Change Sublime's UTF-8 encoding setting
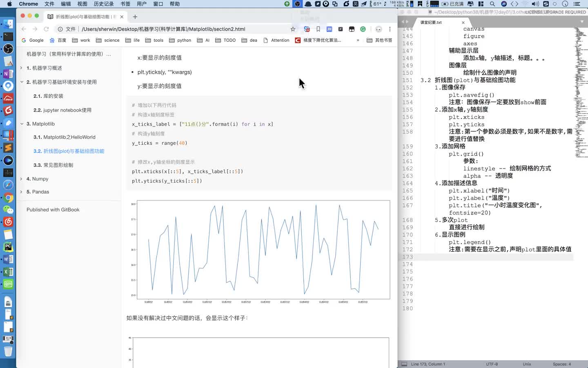This screenshot has width=588, height=368. point(492,364)
